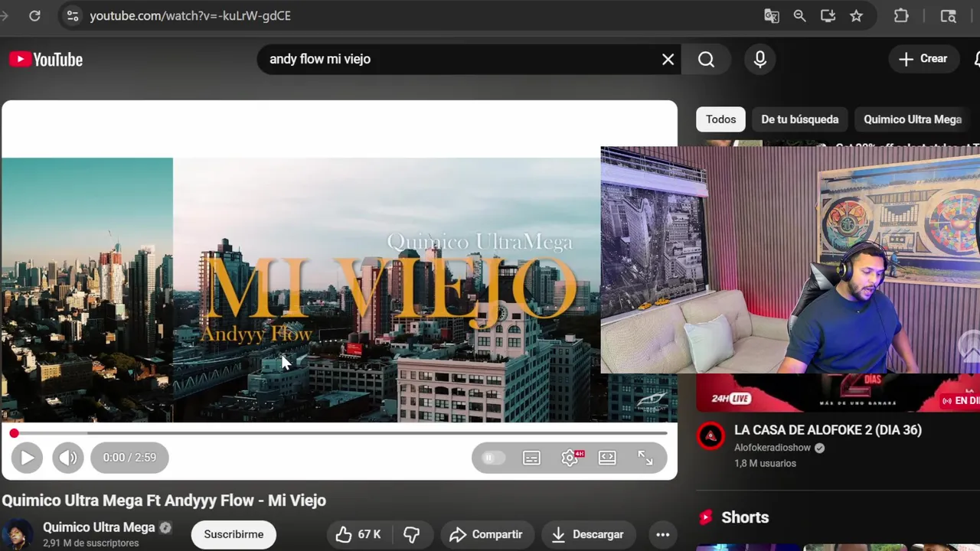
Task: Toggle subtitles with the captions icon
Action: pos(531,458)
